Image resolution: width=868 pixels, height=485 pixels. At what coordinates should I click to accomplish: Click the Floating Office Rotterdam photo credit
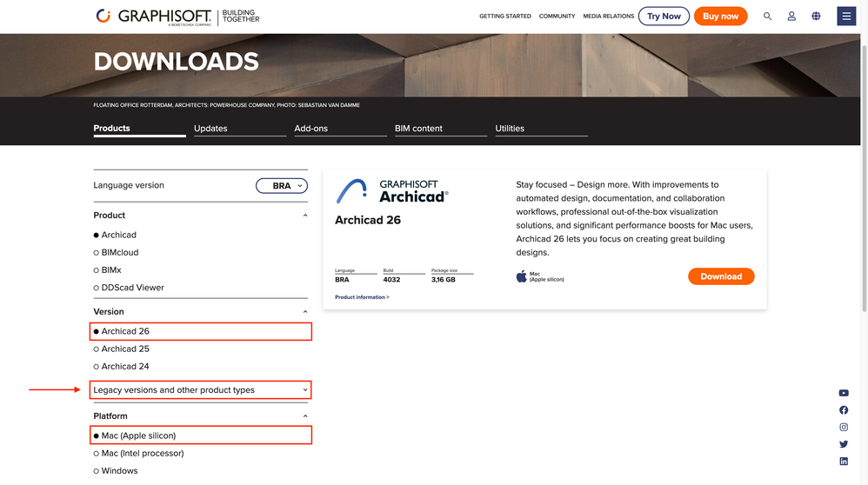pyautogui.click(x=226, y=105)
